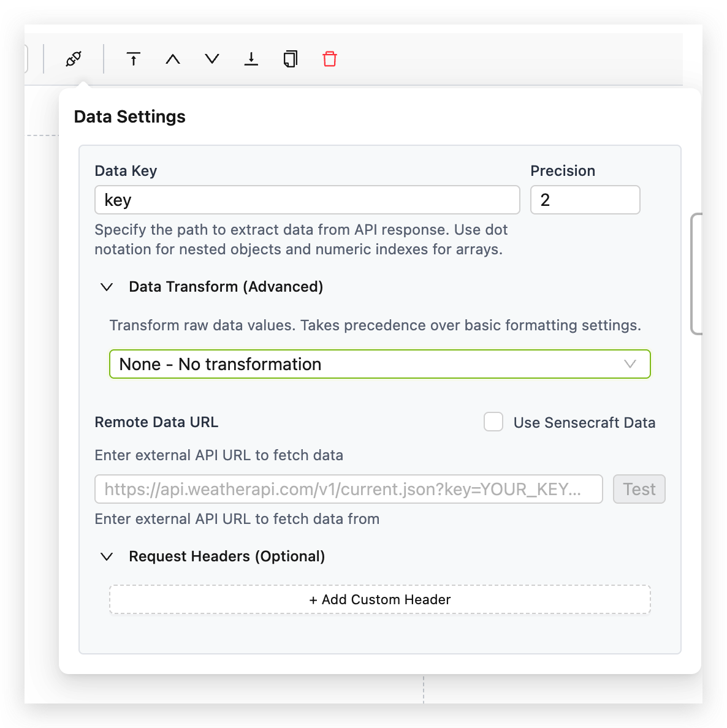Bring element to top with the top-bar arrow icon
Screen dimensions: 727x728
tap(134, 59)
